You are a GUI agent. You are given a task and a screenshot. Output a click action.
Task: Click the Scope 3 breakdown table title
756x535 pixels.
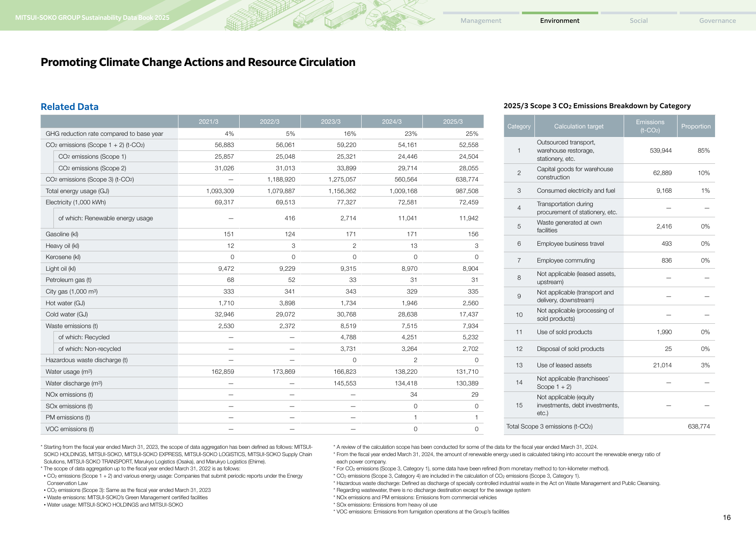click(597, 106)
